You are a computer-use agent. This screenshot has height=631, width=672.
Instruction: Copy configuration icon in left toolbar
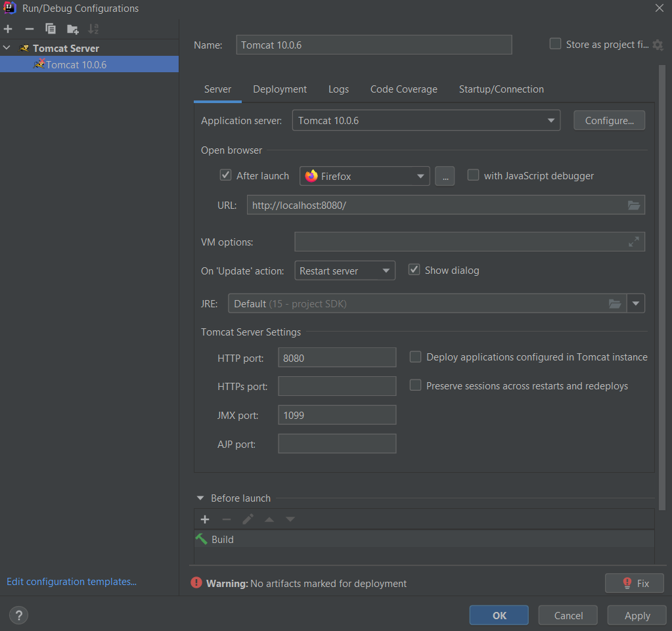tap(51, 29)
